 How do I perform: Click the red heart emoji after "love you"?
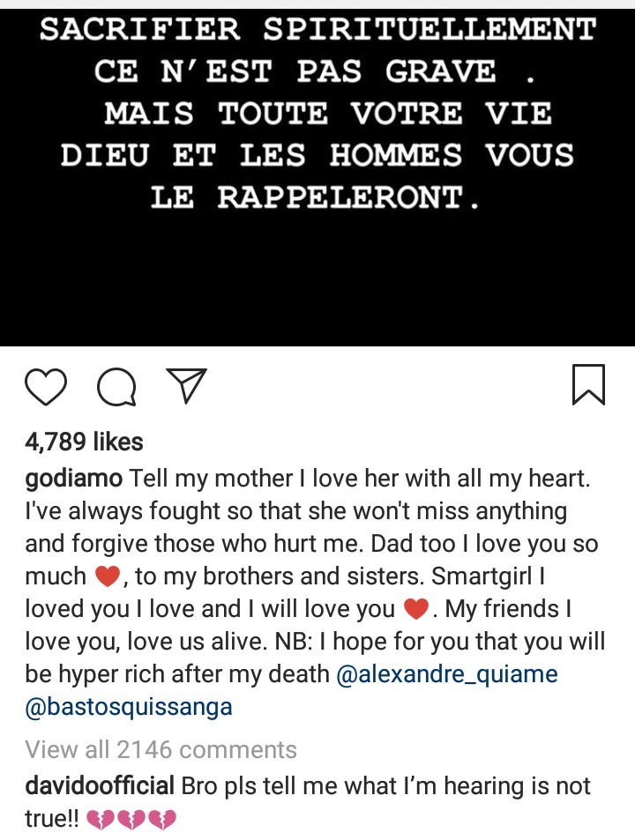tap(415, 609)
